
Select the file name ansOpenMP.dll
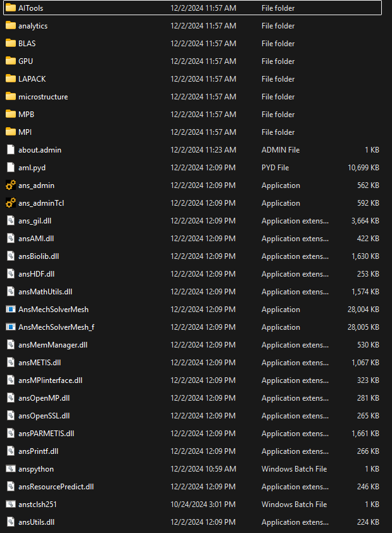[x=44, y=398]
